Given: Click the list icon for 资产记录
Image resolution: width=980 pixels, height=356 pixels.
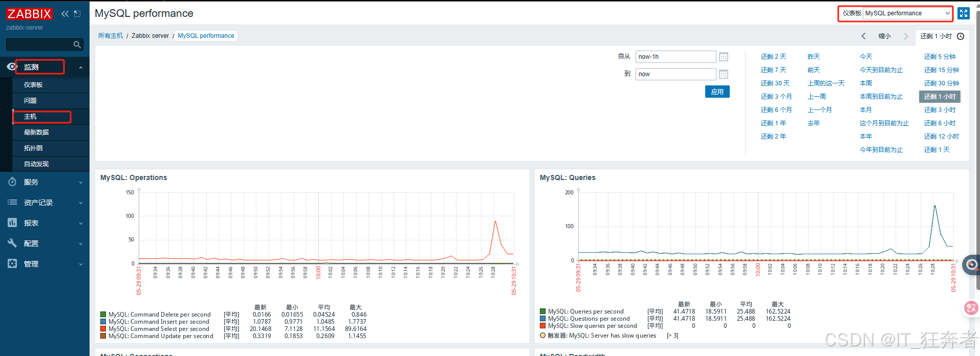Looking at the screenshot, I should tap(12, 202).
